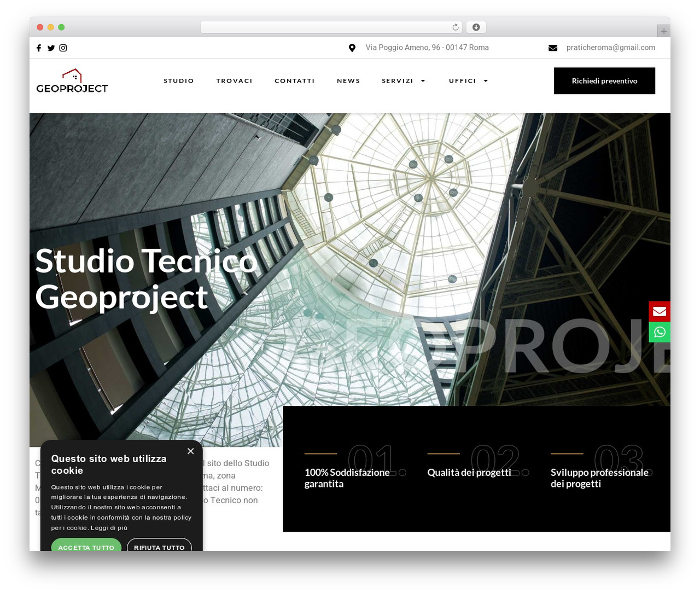Image resolution: width=700 pixels, height=593 pixels.
Task: Open the Twitter social icon
Action: [x=51, y=48]
